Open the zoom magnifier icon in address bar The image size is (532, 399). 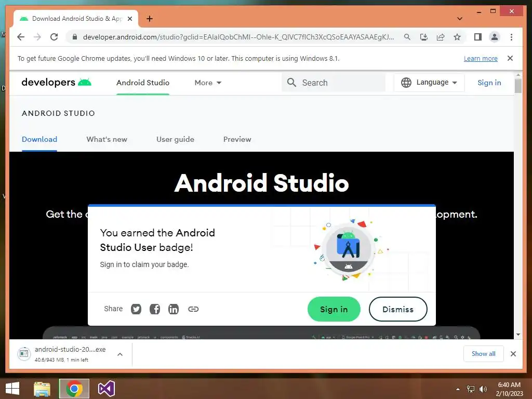tap(407, 37)
